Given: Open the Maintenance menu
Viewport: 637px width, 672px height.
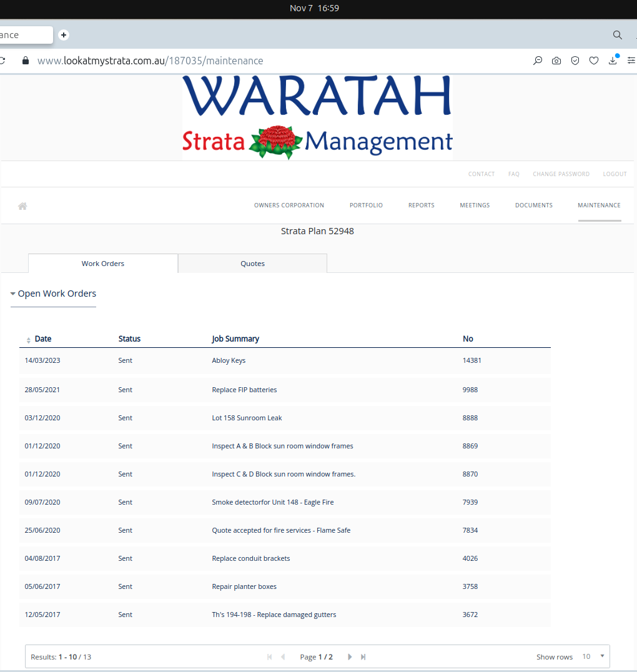Looking at the screenshot, I should pyautogui.click(x=600, y=205).
